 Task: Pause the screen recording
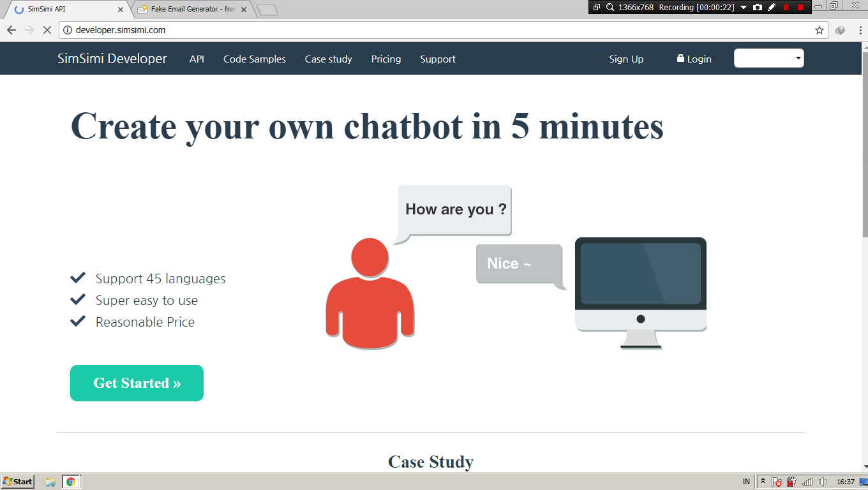(x=786, y=7)
